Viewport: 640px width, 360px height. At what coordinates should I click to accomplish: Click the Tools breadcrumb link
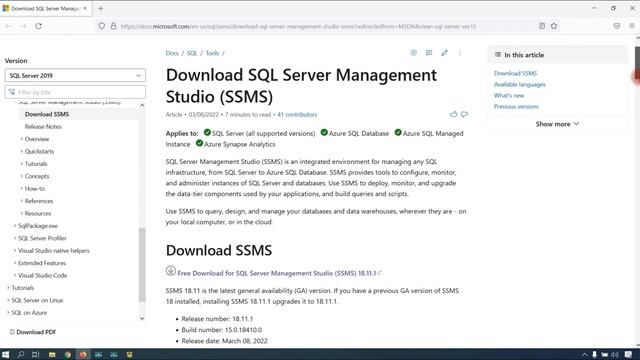[212, 53]
